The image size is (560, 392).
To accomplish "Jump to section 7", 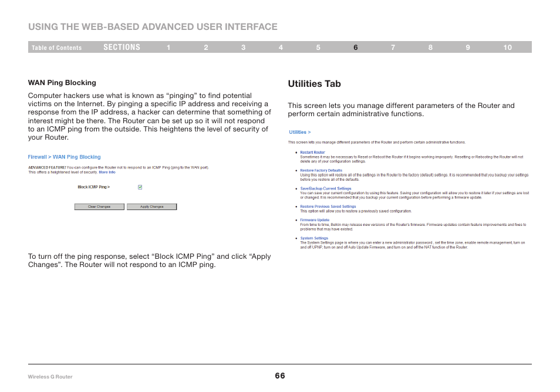I will [x=393, y=48].
